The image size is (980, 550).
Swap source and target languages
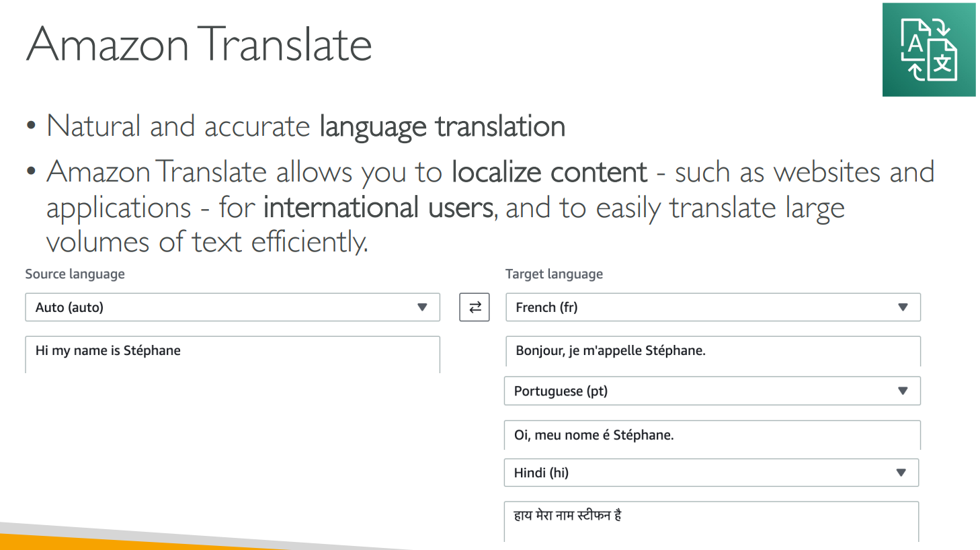click(x=475, y=307)
